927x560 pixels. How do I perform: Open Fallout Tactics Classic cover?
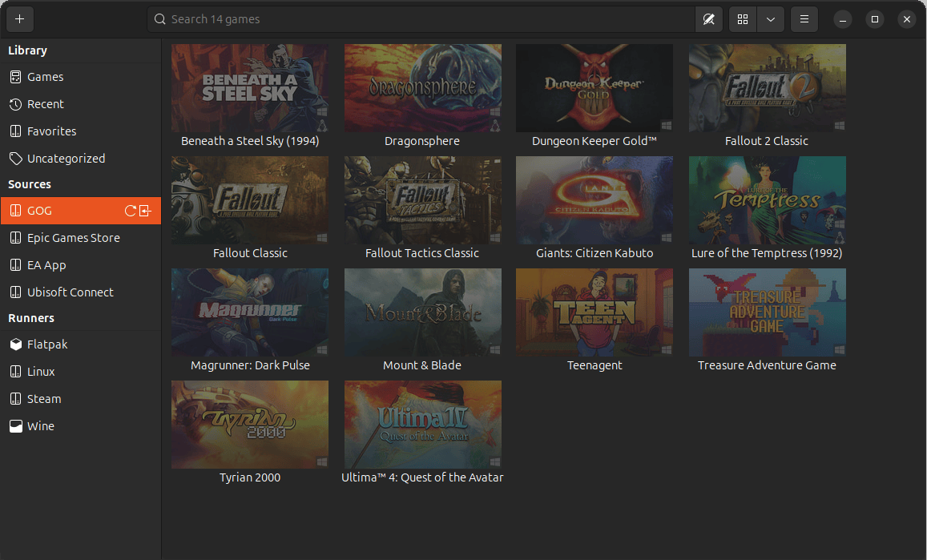[x=423, y=199]
